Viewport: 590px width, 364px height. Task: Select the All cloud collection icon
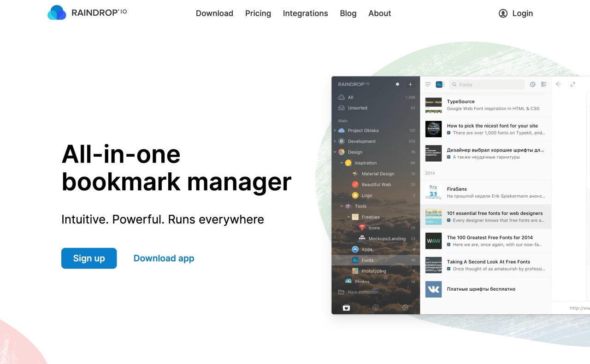click(x=342, y=97)
